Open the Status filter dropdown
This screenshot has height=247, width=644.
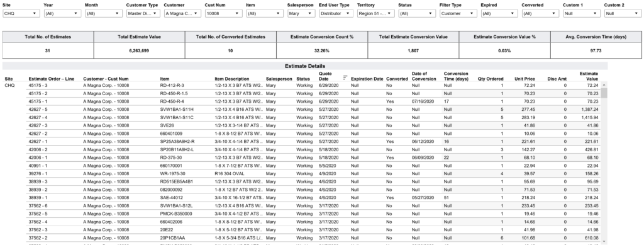coord(417,14)
